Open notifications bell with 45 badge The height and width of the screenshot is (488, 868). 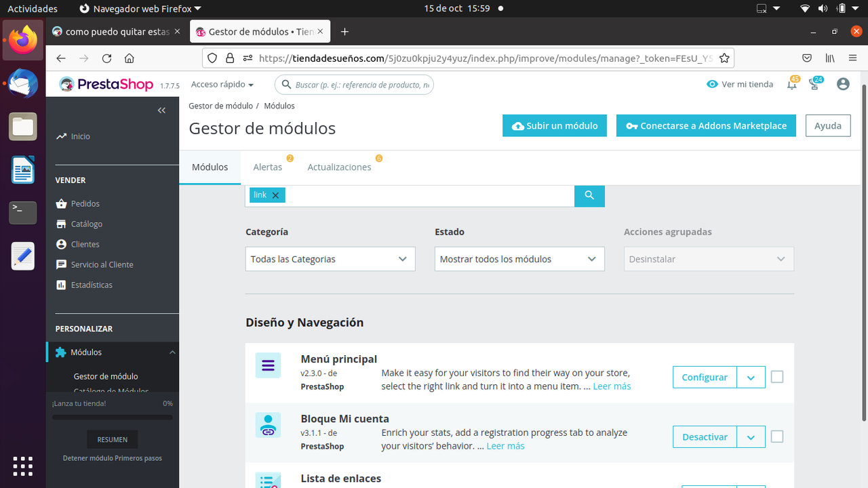(792, 84)
